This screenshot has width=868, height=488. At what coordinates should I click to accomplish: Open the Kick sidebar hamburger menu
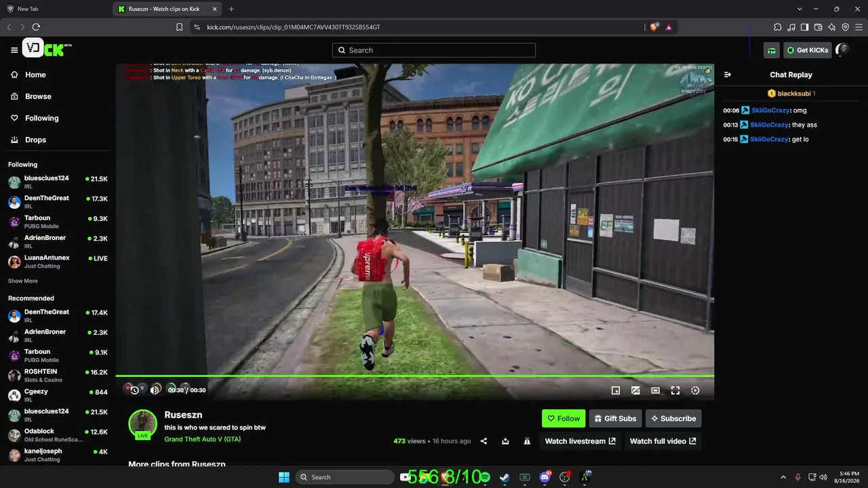14,50
